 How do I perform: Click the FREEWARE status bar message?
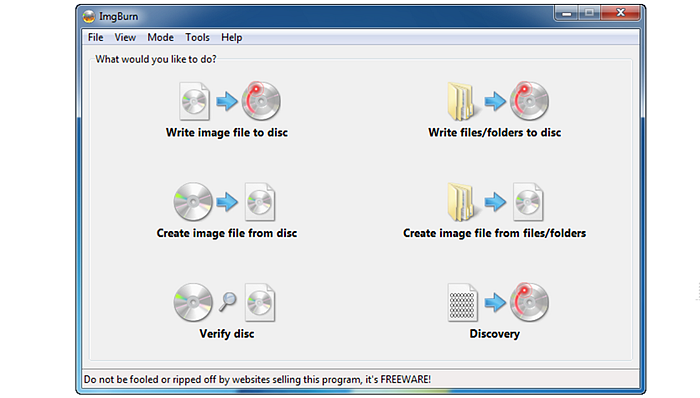pyautogui.click(x=257, y=379)
